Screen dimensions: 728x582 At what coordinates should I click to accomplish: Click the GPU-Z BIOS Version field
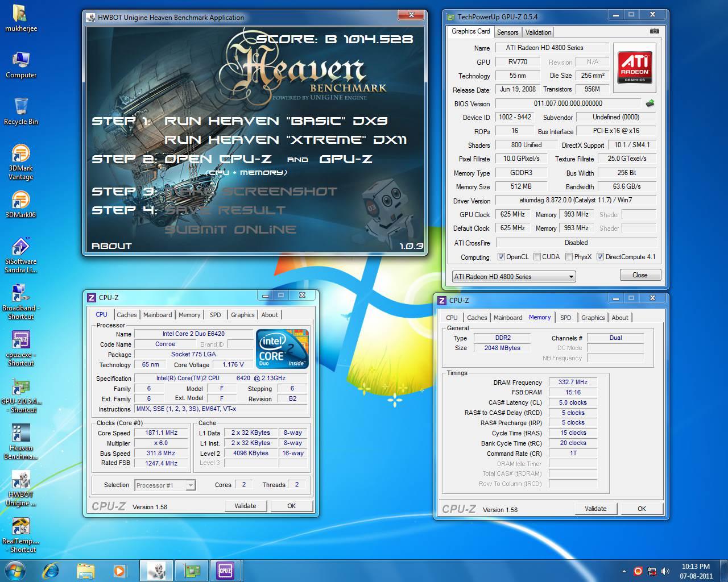coord(568,103)
